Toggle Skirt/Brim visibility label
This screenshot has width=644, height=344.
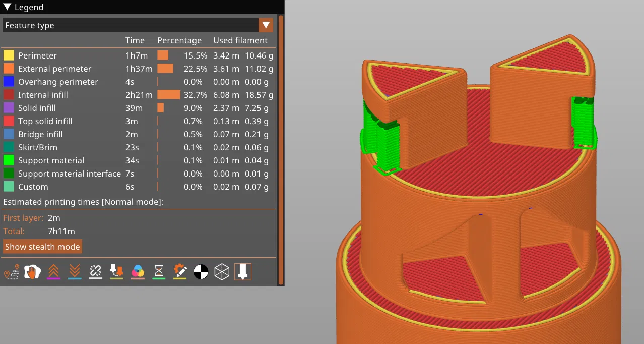[x=38, y=147]
